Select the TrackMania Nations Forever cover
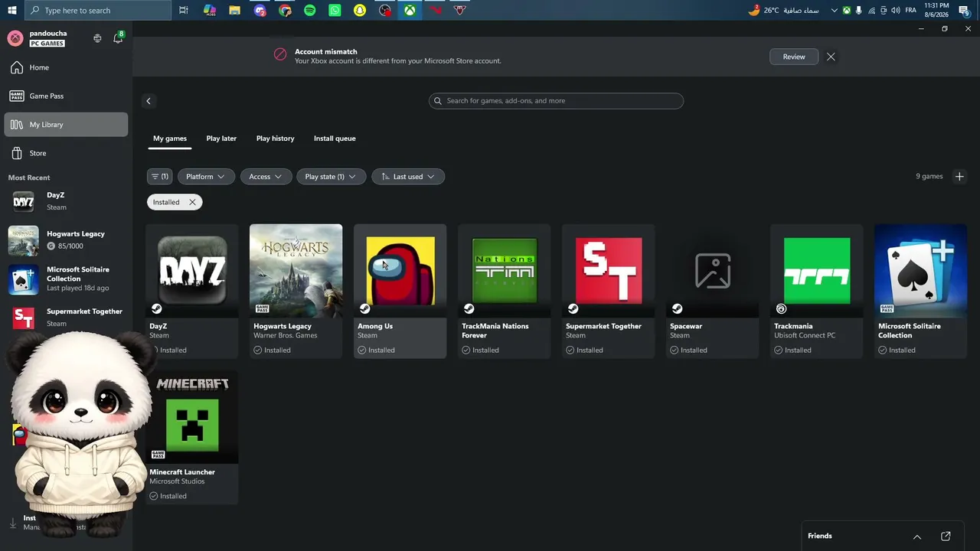Viewport: 980px width, 551px height. [x=504, y=271]
